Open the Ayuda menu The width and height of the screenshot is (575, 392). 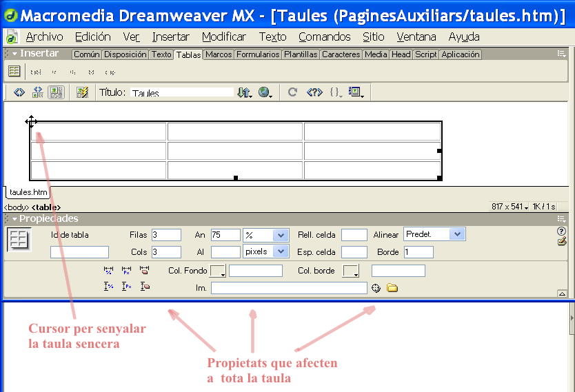click(464, 37)
